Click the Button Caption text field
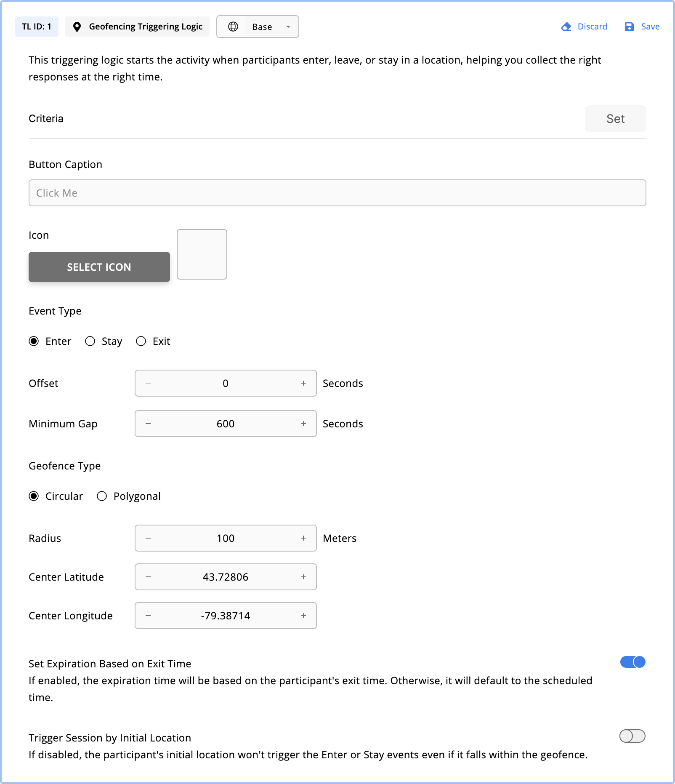The width and height of the screenshot is (675, 784). pos(337,193)
